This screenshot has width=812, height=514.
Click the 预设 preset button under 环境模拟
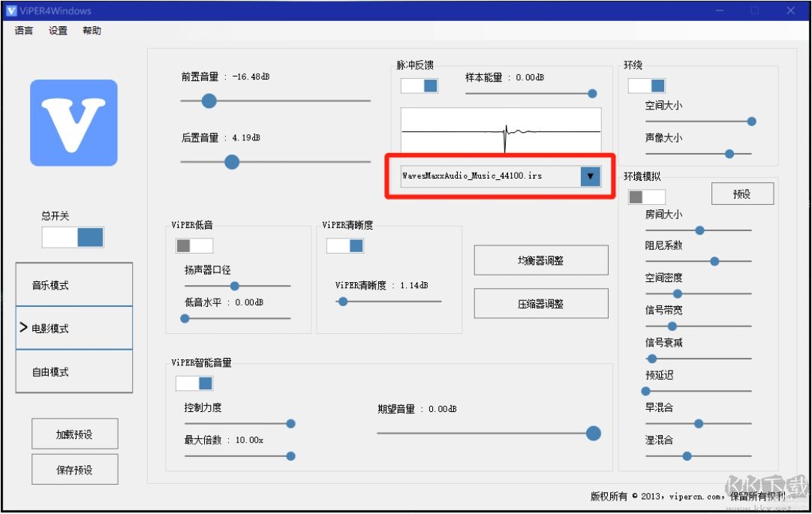click(x=742, y=193)
